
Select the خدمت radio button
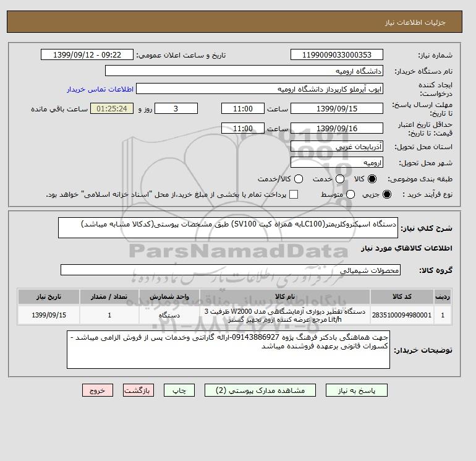point(340,179)
